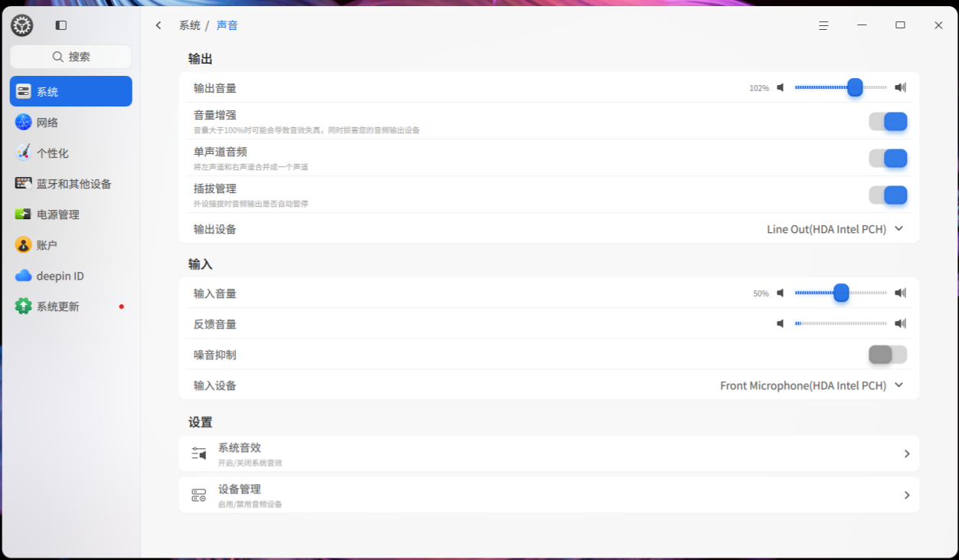Click the 系统音效 equalizer icon
Image resolution: width=959 pixels, height=560 pixels.
pyautogui.click(x=199, y=453)
